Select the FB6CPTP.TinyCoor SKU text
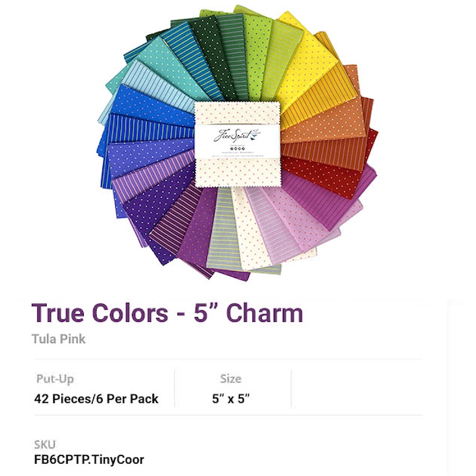Viewport: 476px width, 476px height. [x=89, y=460]
